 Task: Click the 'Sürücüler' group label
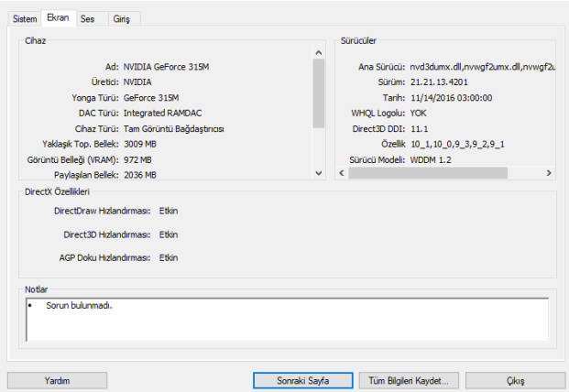(x=358, y=40)
